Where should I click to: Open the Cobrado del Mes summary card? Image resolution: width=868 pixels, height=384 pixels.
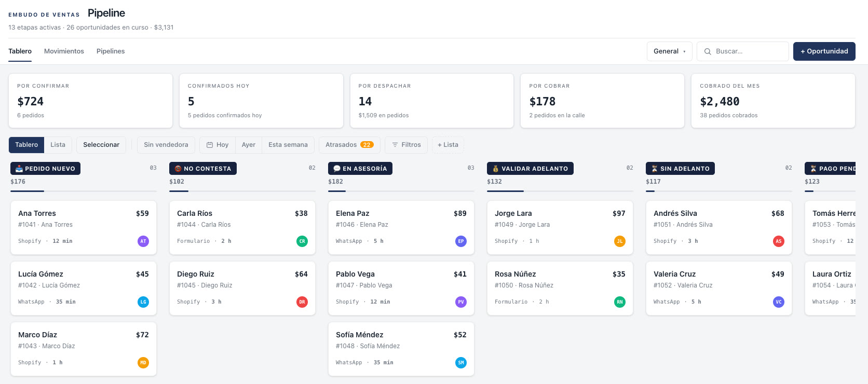coord(773,101)
